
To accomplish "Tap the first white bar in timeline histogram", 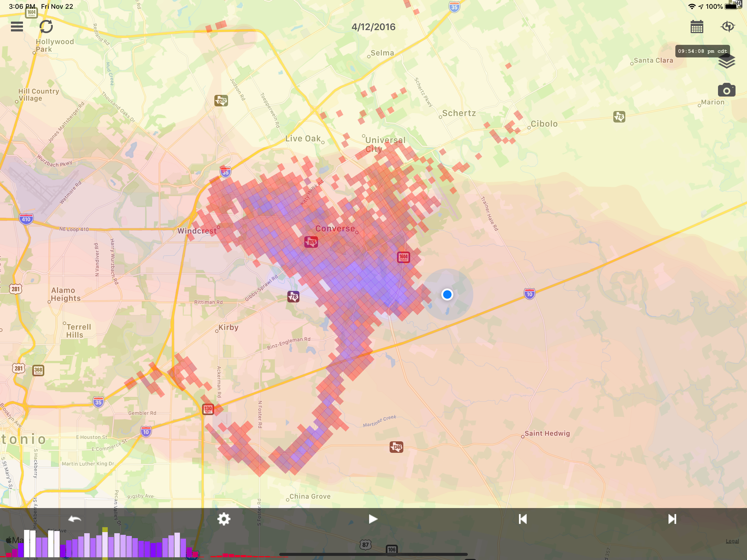I will click(x=27, y=543).
